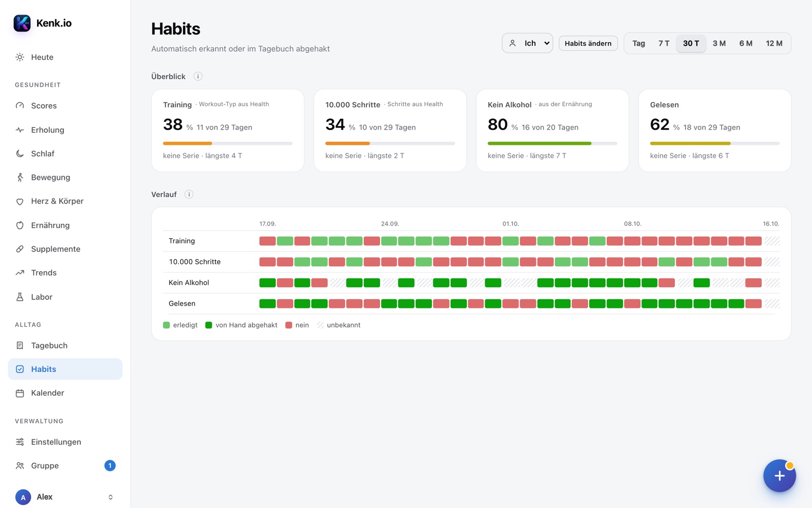Go to Erholung via pulse icon

[20, 130]
